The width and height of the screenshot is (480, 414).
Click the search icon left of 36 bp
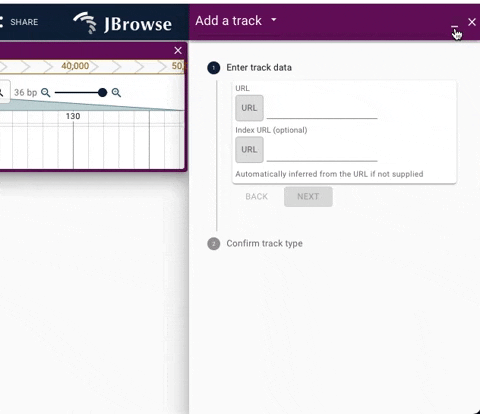tap(2, 93)
